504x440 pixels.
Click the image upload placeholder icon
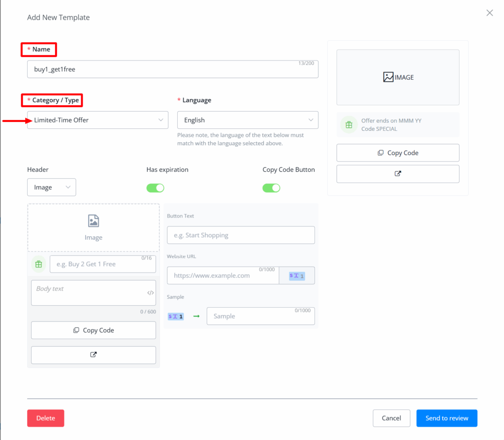tap(94, 221)
